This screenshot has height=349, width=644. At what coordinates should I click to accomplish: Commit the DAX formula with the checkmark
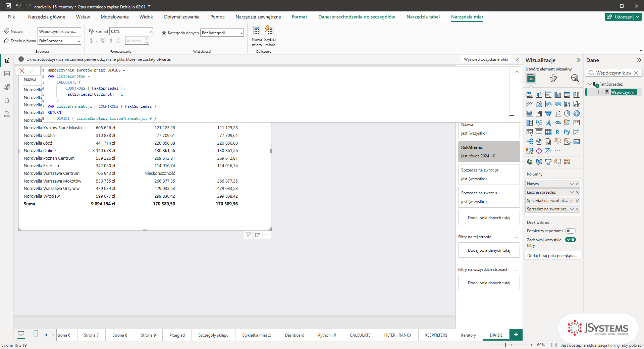tap(32, 71)
